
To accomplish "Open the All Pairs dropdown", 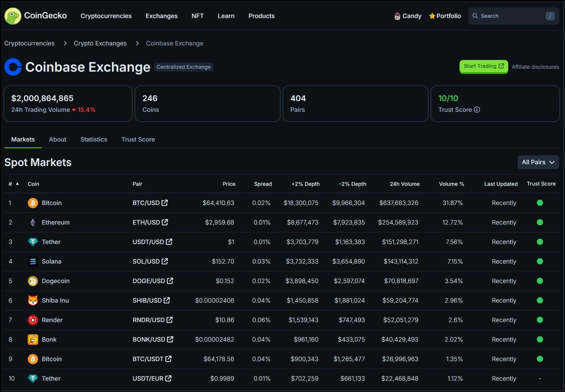I will click(x=538, y=162).
